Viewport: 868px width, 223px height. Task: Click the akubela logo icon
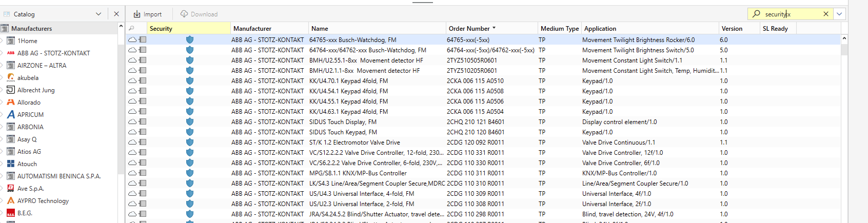pyautogui.click(x=11, y=77)
